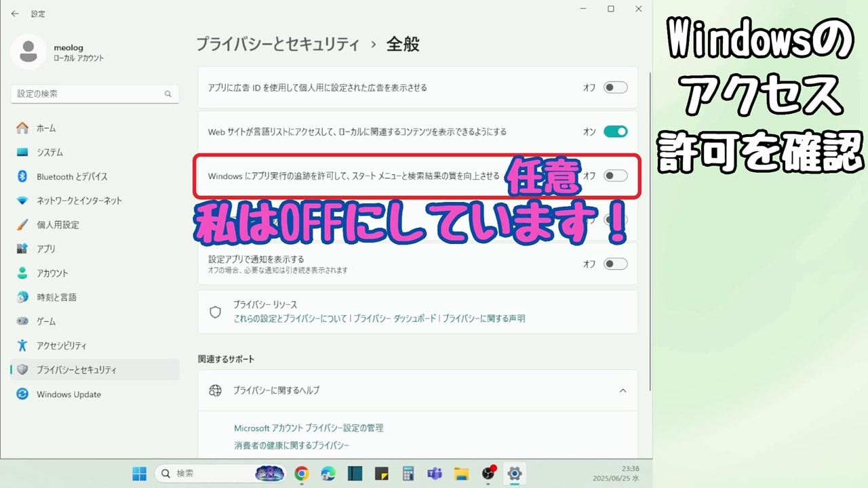868x488 pixels.
Task: Click the ローカル アカウント text under meolog
Action: click(x=79, y=59)
